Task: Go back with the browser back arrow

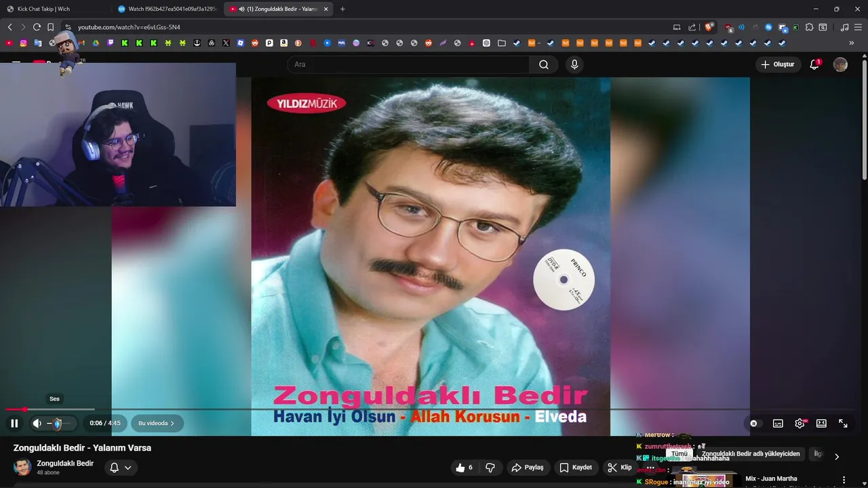Action: 9,27
